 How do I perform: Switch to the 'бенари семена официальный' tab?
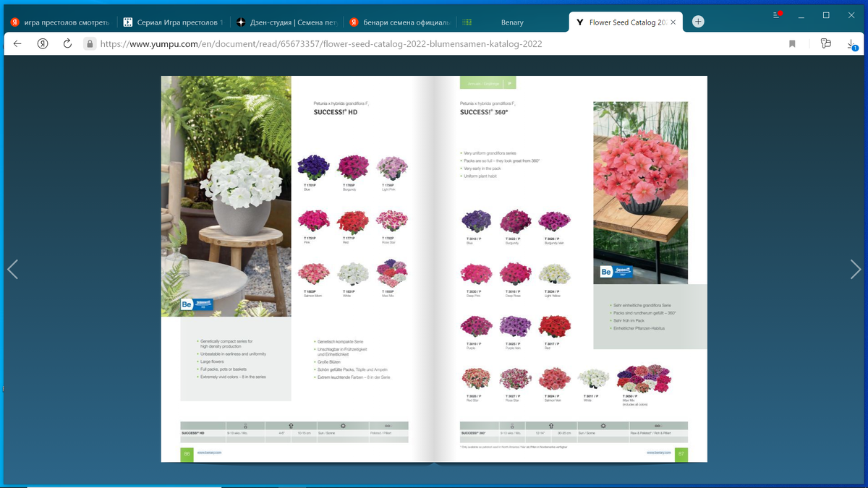399,22
